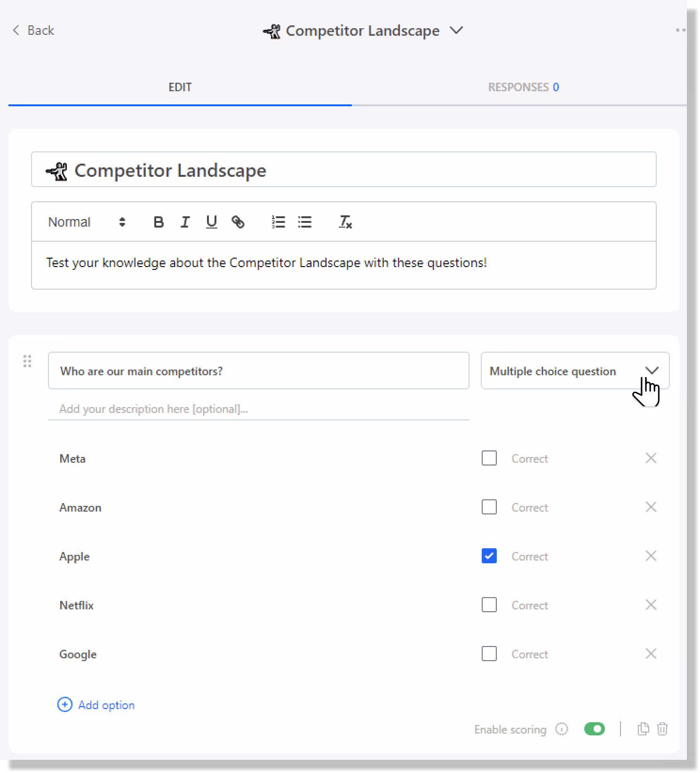Duplicate the question
This screenshot has height=773, width=700.
[x=643, y=729]
